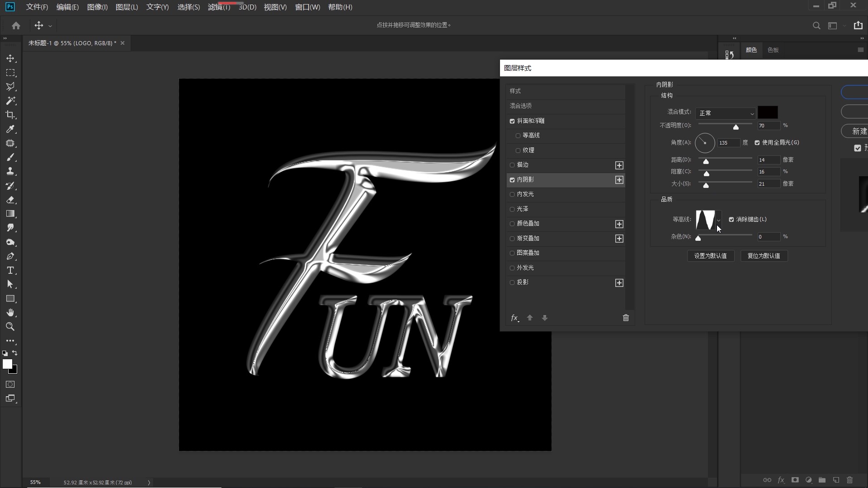The height and width of the screenshot is (488, 868).
Task: Open the 滤镜 menu
Action: pos(219,7)
